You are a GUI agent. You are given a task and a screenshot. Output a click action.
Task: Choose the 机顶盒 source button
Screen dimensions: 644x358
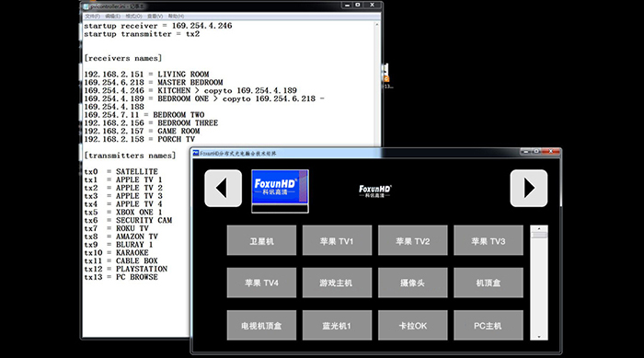pos(489,283)
